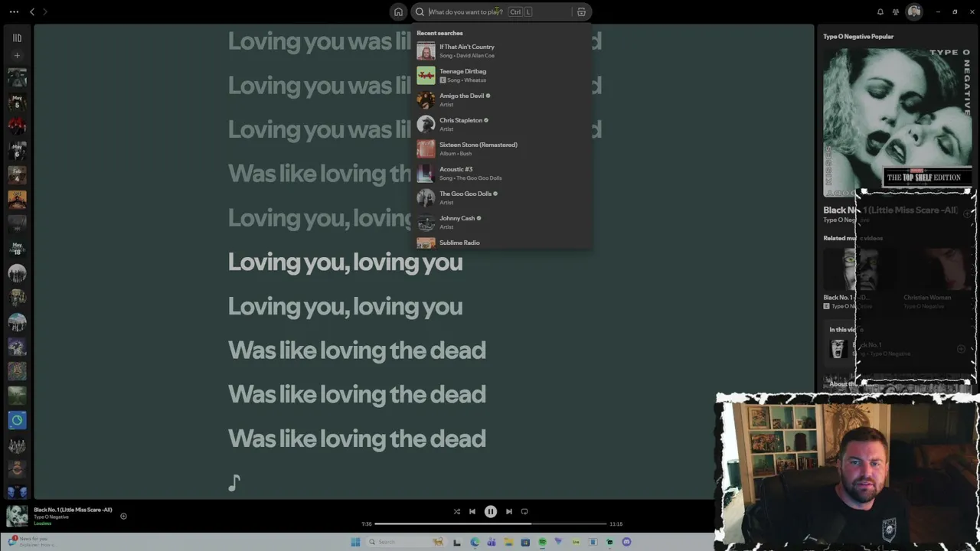
Task: Select recent search 'Acoustic #3'
Action: pyautogui.click(x=502, y=174)
